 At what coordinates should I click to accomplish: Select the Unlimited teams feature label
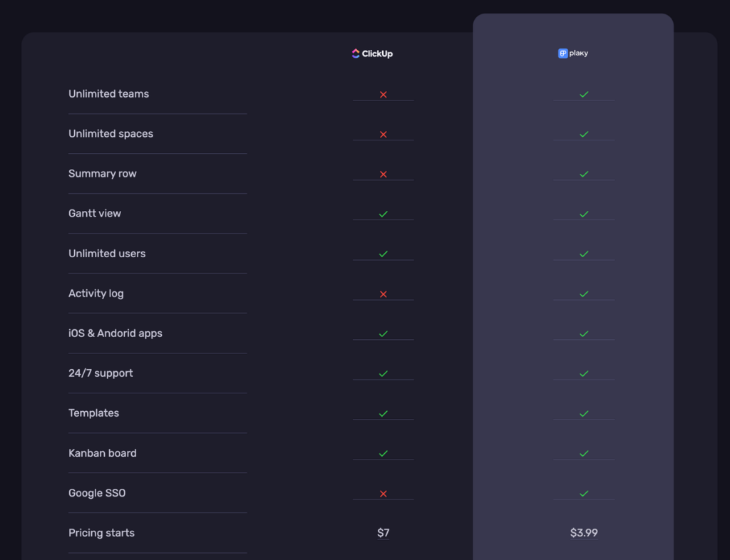click(x=108, y=94)
